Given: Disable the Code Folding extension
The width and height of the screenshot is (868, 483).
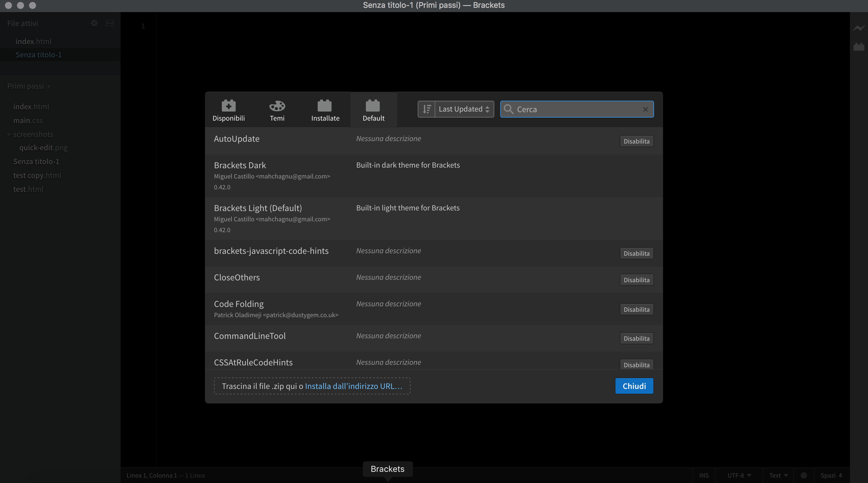Looking at the screenshot, I should (636, 309).
